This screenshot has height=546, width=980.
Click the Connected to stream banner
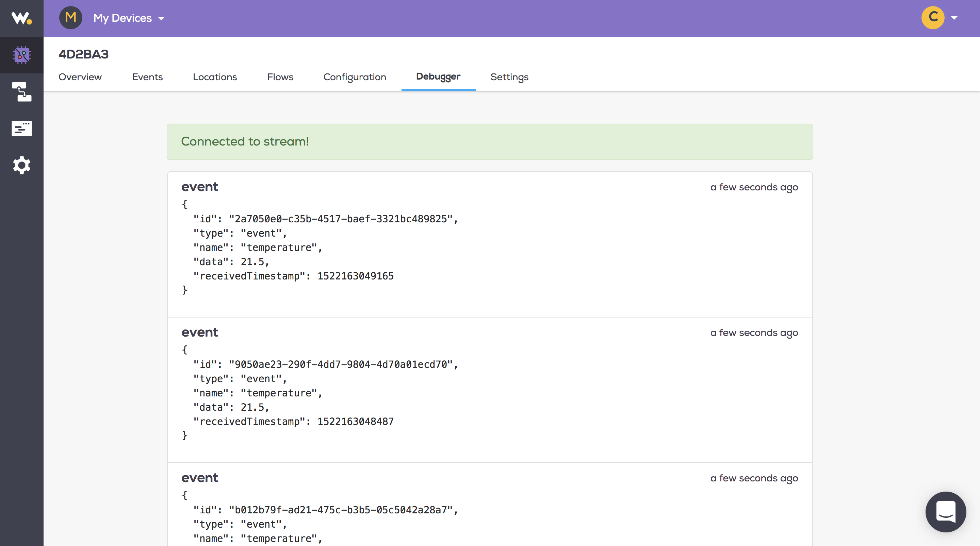(490, 141)
